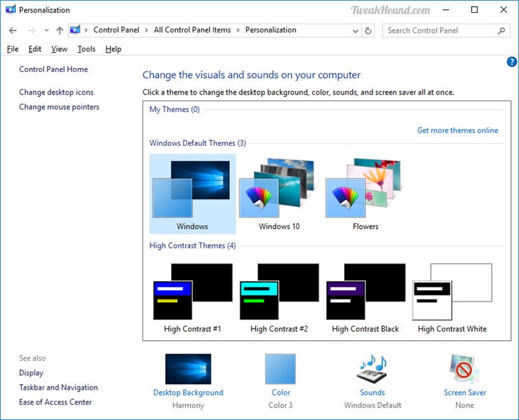Click the Back navigation arrow
519x420 pixels.
(13, 31)
